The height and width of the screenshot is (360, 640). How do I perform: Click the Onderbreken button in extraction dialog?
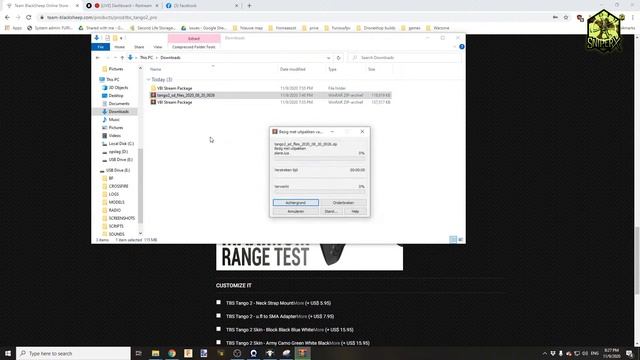343,202
